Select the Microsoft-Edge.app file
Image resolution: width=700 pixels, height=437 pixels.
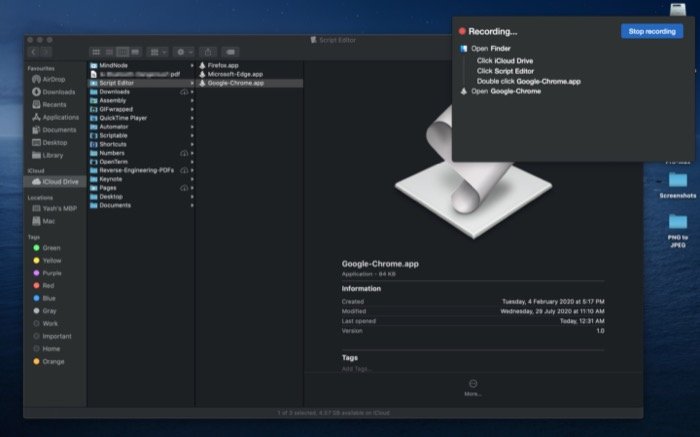pos(250,74)
